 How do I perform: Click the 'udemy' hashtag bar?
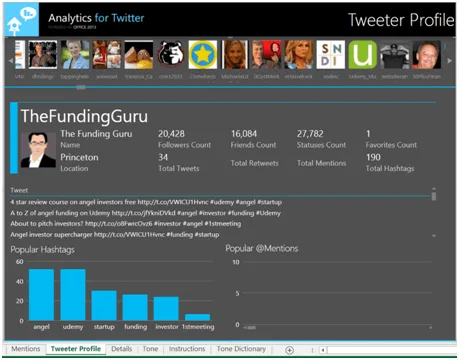(73, 295)
